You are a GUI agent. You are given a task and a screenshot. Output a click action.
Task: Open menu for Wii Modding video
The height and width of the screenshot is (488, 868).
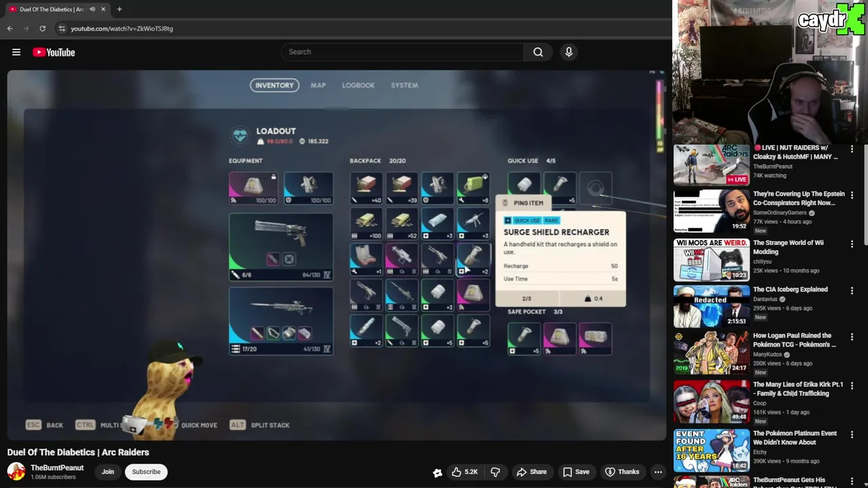852,243
